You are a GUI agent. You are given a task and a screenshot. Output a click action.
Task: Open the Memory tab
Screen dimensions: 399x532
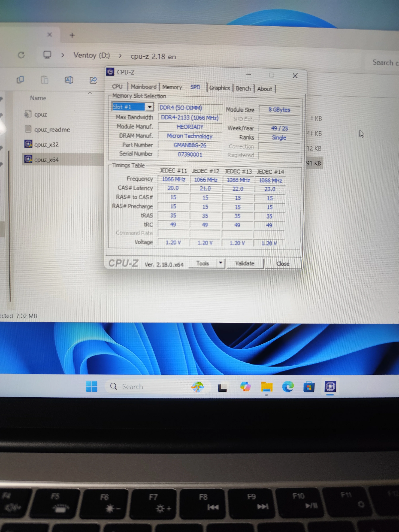click(x=172, y=87)
